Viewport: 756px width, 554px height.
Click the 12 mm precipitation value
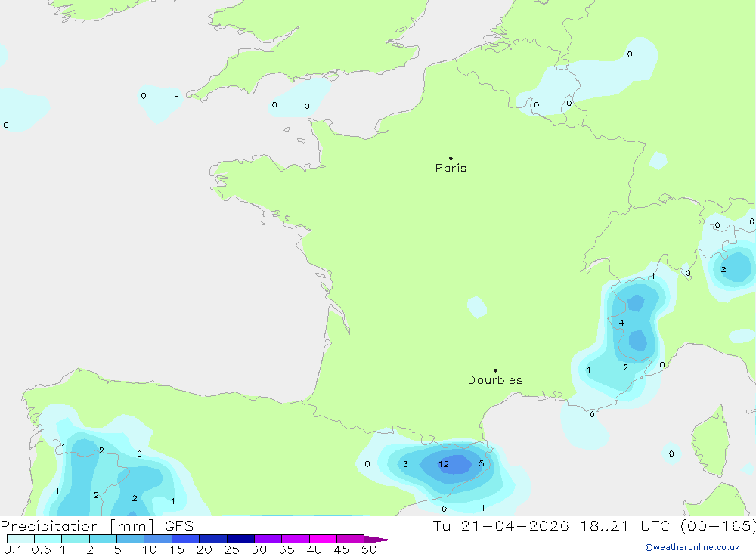(x=444, y=464)
